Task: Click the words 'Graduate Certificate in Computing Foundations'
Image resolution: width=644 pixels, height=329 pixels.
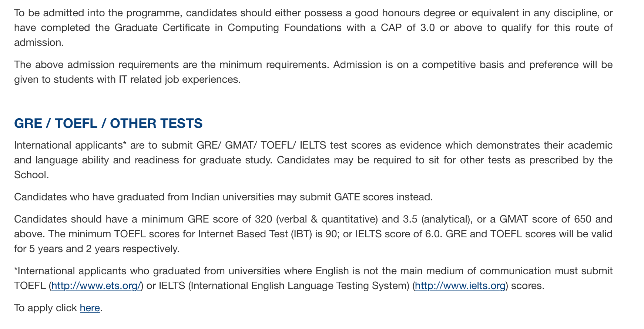Action: coord(228,28)
